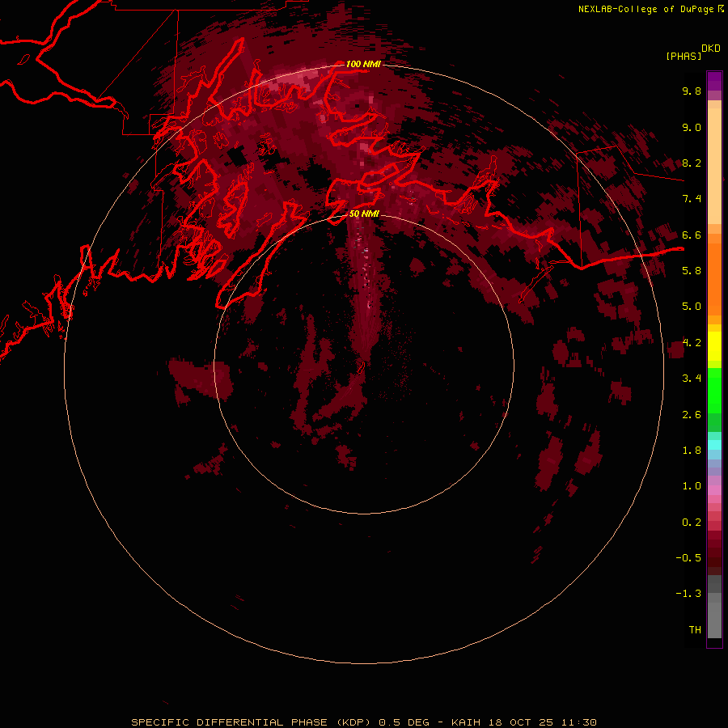Click the 1.8 scale value

tap(692, 451)
